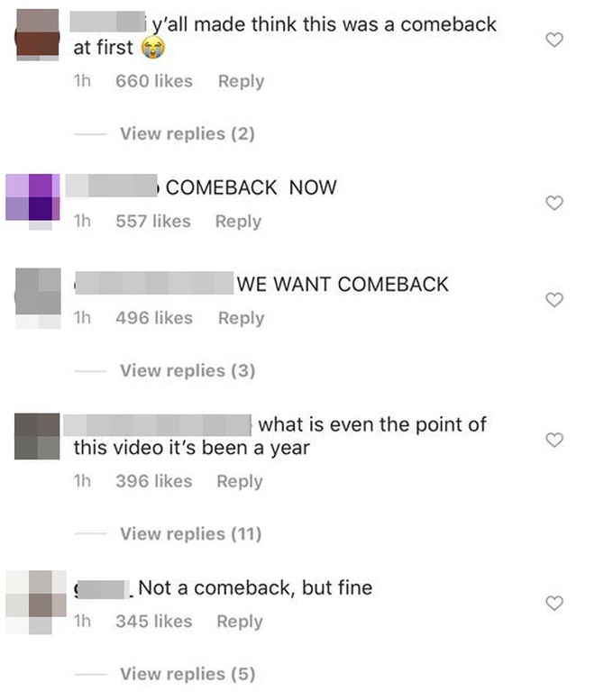
Task: View who liked: 557 likes
Action: coord(153,222)
